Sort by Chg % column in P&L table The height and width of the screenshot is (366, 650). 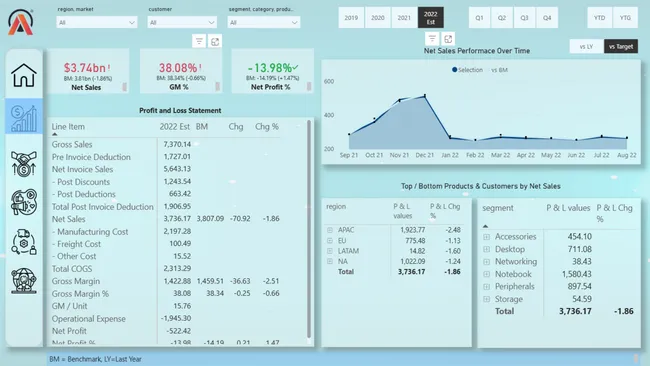click(267, 127)
